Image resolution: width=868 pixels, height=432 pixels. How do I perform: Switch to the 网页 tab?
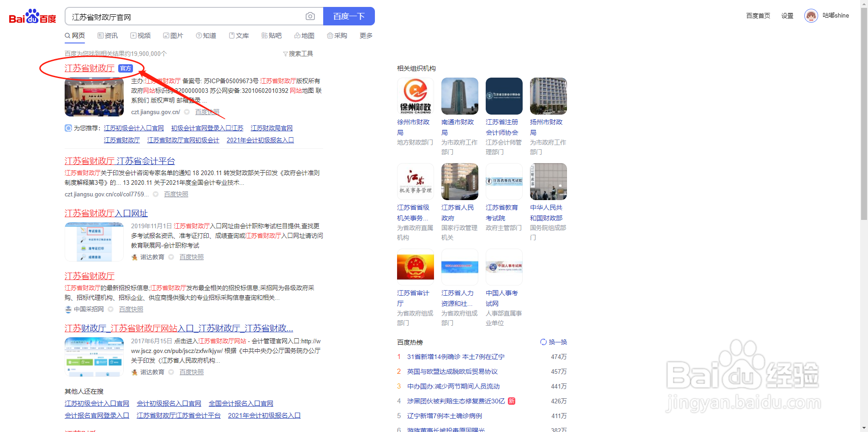(75, 36)
